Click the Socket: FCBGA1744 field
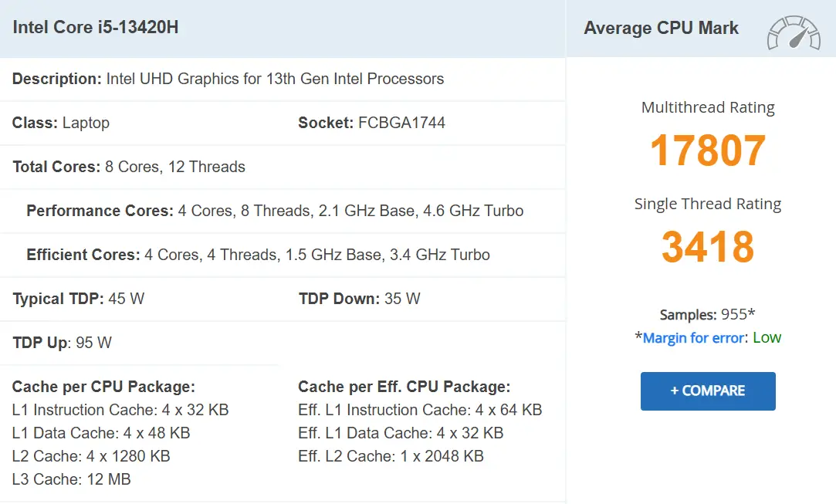Screen dimensions: 836x504 pyautogui.click(x=371, y=123)
